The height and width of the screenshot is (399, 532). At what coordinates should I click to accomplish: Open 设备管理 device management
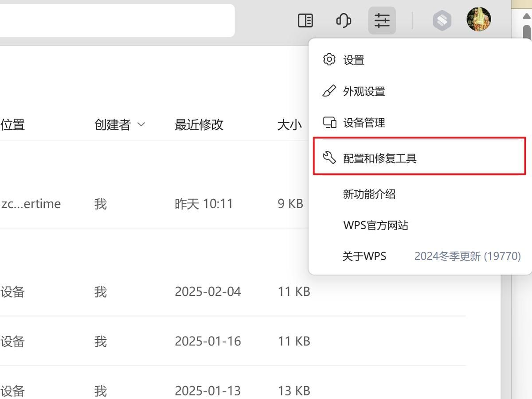coord(364,123)
